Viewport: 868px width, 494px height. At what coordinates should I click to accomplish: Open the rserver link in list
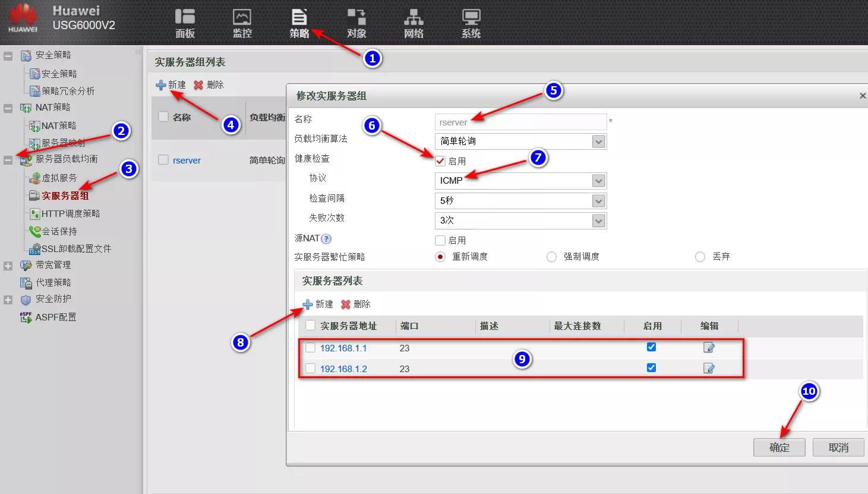click(x=187, y=161)
